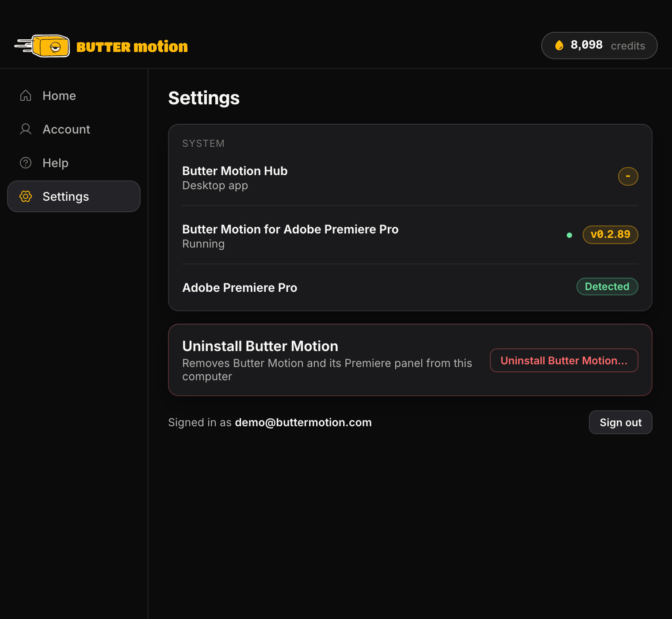The image size is (672, 619).
Task: Click the Butter Motion butter logo icon
Action: [x=42, y=46]
